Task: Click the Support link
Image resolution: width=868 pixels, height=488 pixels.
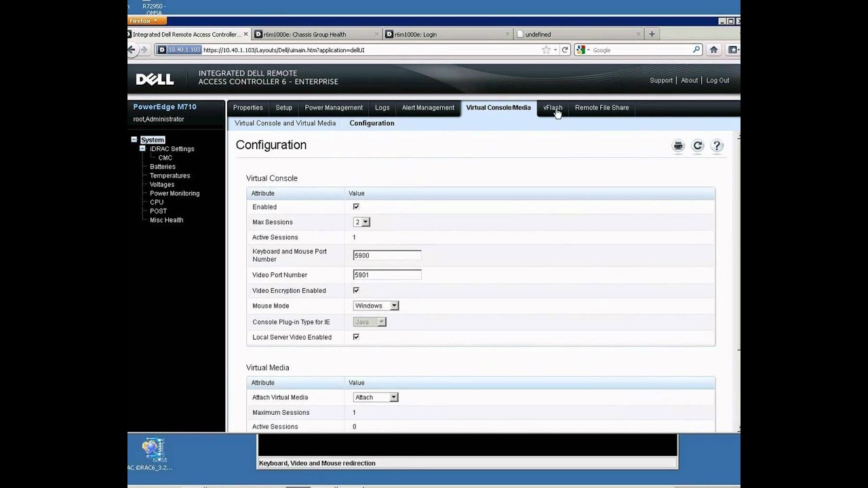Action: pyautogui.click(x=661, y=81)
